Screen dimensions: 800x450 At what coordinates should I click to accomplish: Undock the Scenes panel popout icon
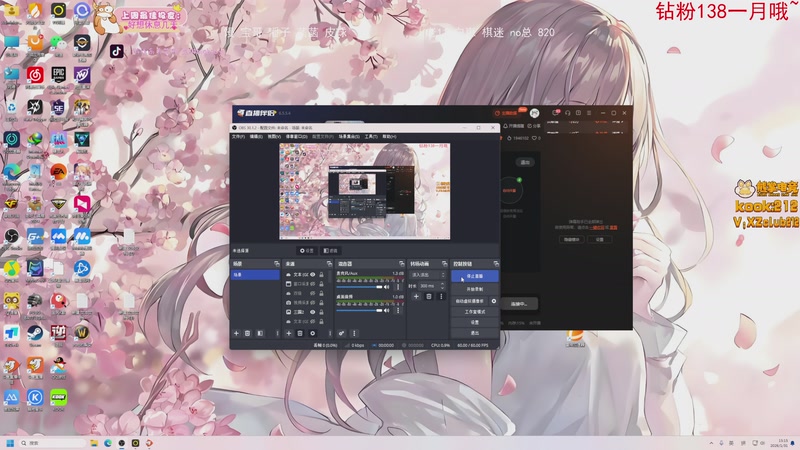coord(277,264)
